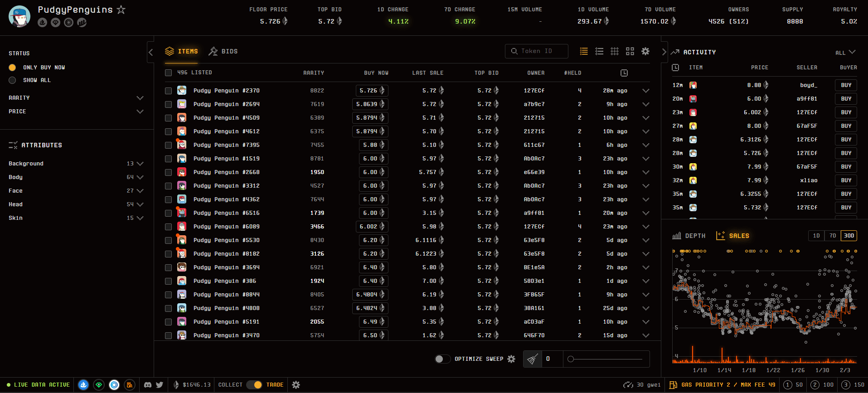Click Buy Now price 5.726 for #2370
The height and width of the screenshot is (393, 868).
[x=372, y=91]
